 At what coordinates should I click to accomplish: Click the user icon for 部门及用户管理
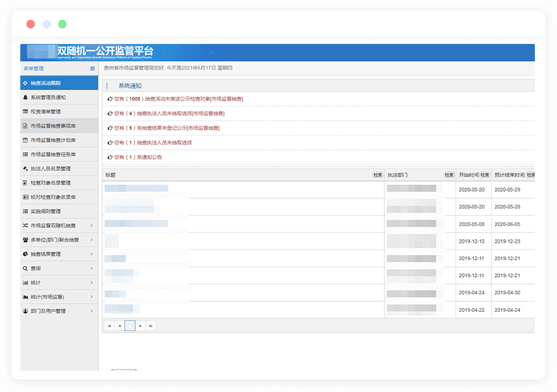click(x=25, y=311)
